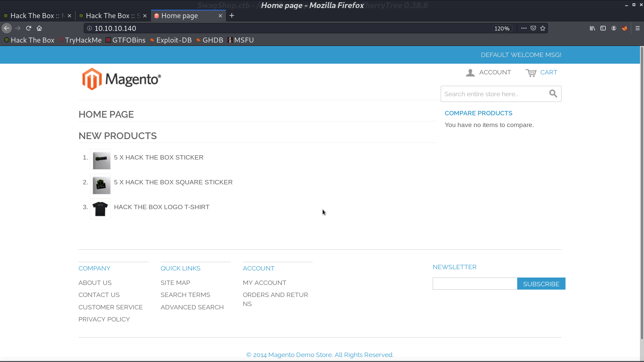
Task: Open 5 X Hack The Box Square Sticker link
Action: coord(173,182)
